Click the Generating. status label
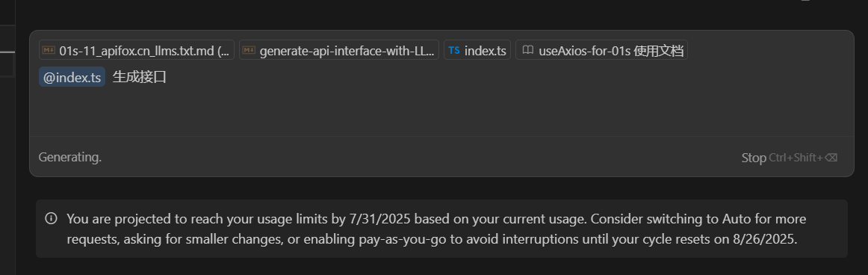868x275 pixels. click(x=69, y=157)
